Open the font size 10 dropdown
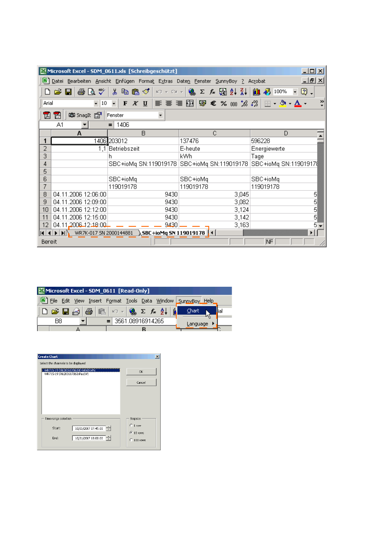Image resolution: width=392 pixels, height=555 pixels. [114, 104]
